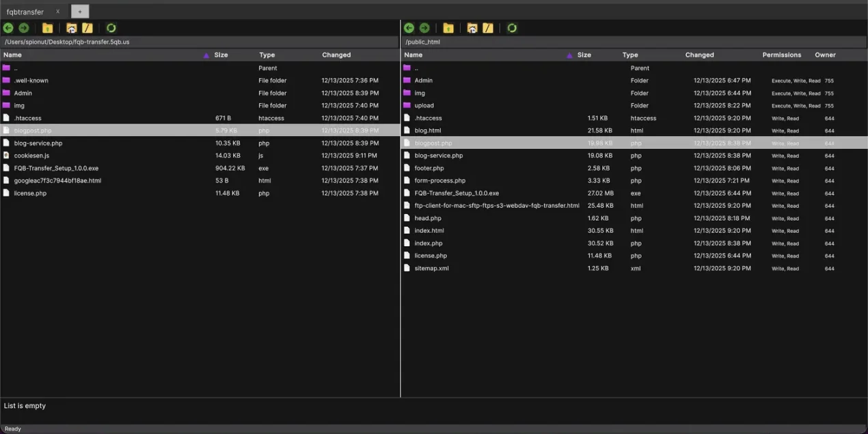Go forward in the remote pane

click(424, 27)
